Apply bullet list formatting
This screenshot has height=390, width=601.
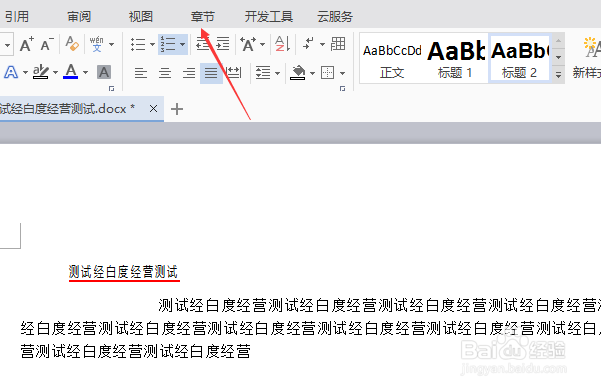pyautogui.click(x=138, y=44)
